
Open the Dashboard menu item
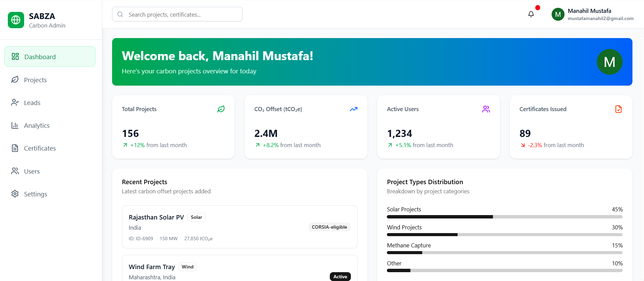(50, 57)
